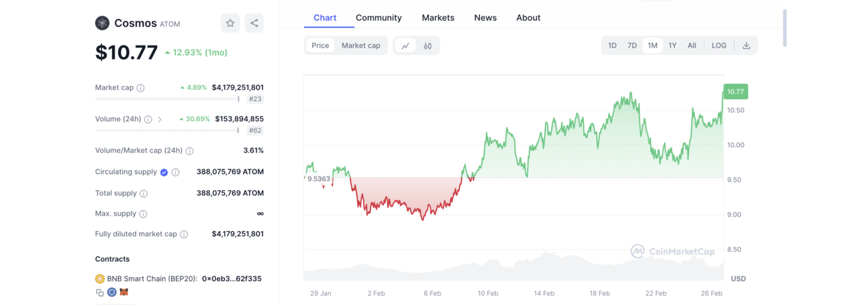The image size is (868, 305).
Task: Copy the BNB Smart Chain contract address
Action: pos(100,292)
